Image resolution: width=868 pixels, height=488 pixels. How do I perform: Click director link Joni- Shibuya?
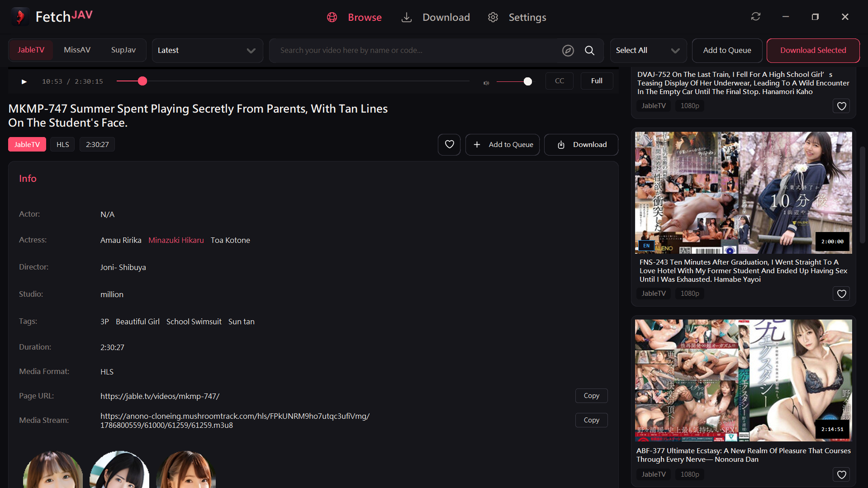(x=123, y=267)
